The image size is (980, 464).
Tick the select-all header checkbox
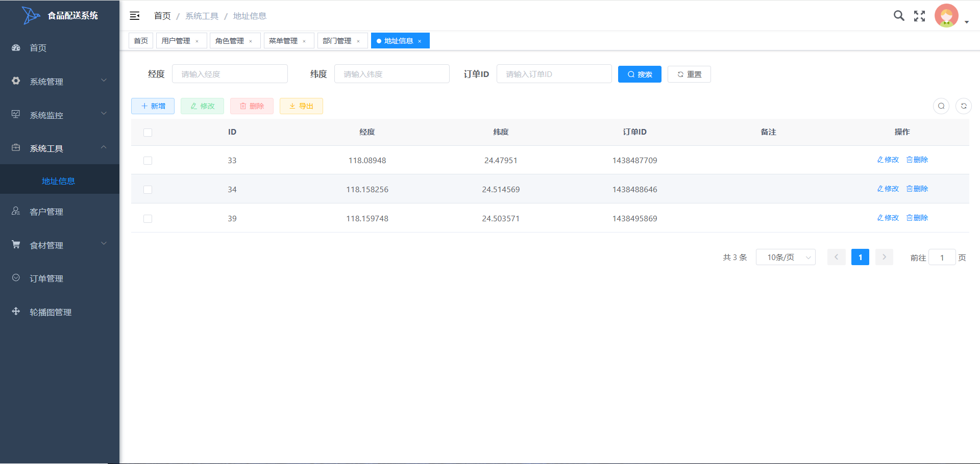[x=148, y=133]
